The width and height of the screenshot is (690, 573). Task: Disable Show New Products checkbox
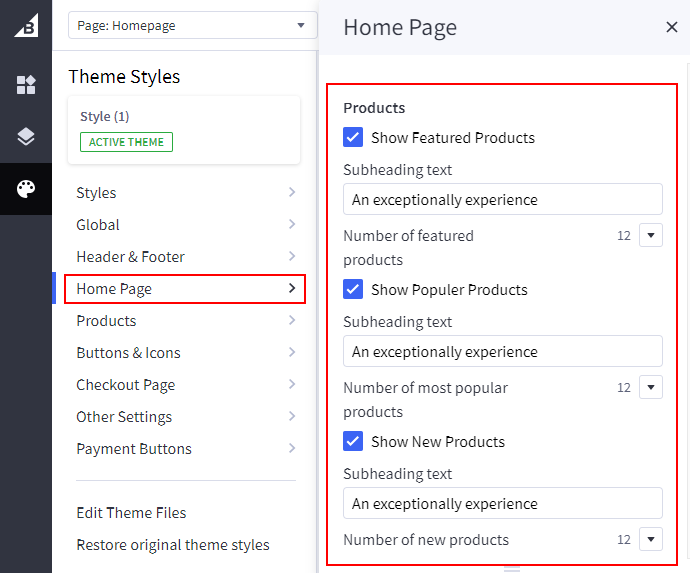coord(353,442)
